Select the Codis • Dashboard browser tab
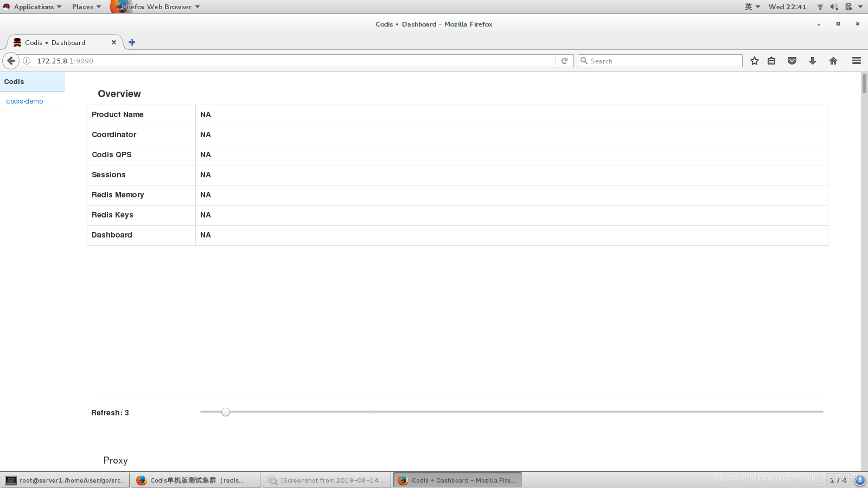Image resolution: width=868 pixels, height=488 pixels. [65, 42]
